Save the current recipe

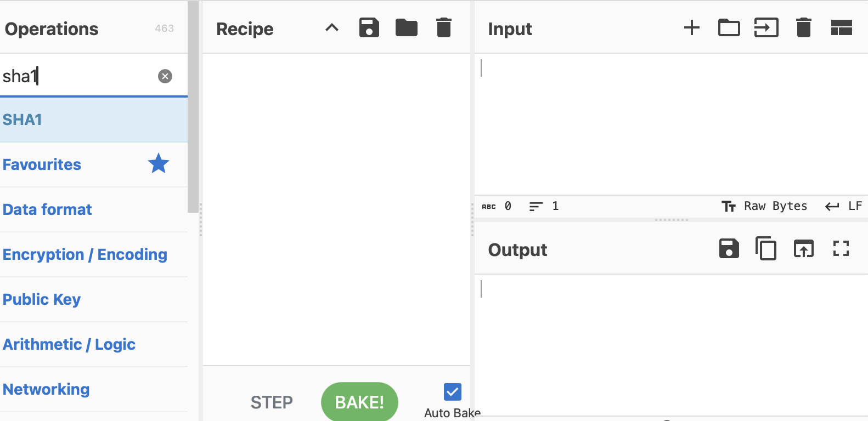[369, 27]
